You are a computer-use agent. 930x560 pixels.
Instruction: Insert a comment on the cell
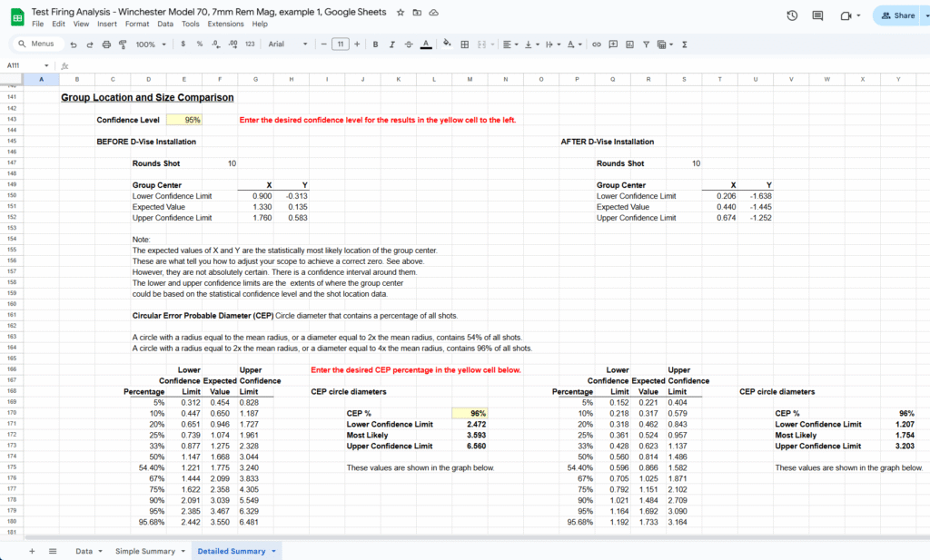pyautogui.click(x=612, y=43)
